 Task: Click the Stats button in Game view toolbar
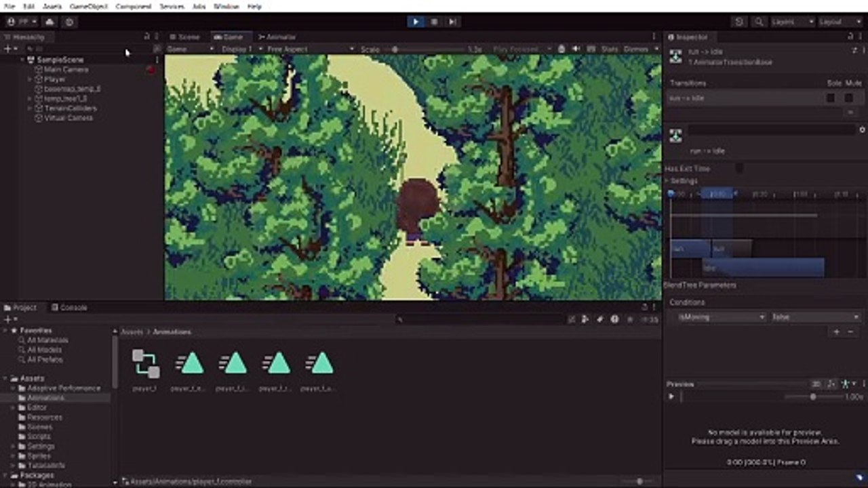(x=610, y=49)
